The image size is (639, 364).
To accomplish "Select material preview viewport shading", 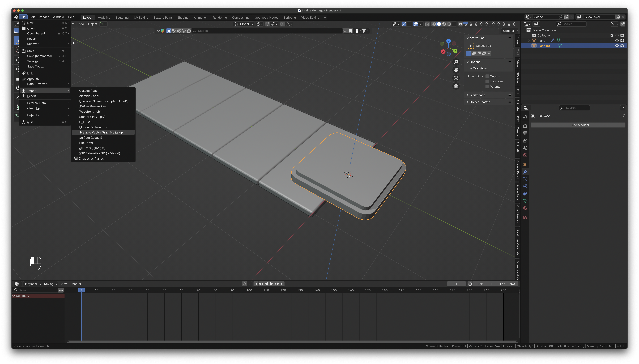I will pyautogui.click(x=444, y=24).
